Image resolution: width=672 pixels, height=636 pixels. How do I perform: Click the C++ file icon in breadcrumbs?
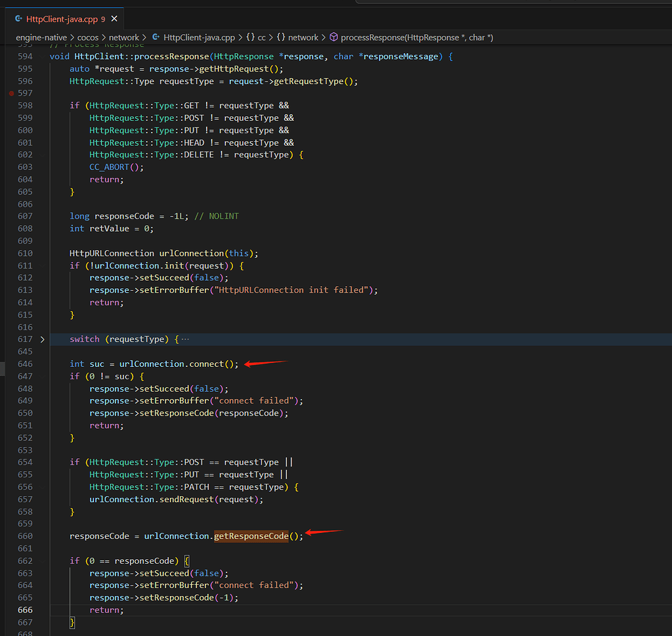point(156,37)
